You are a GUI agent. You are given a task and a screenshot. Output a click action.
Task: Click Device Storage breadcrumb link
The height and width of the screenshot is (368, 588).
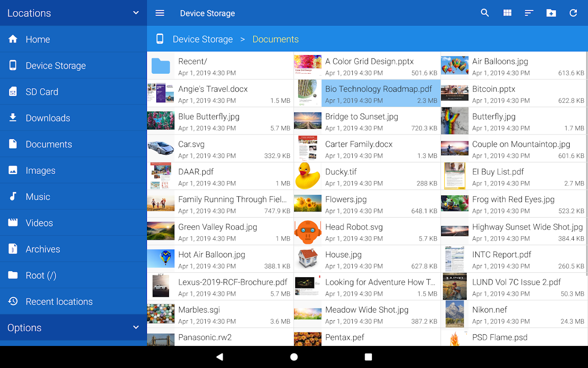click(203, 39)
